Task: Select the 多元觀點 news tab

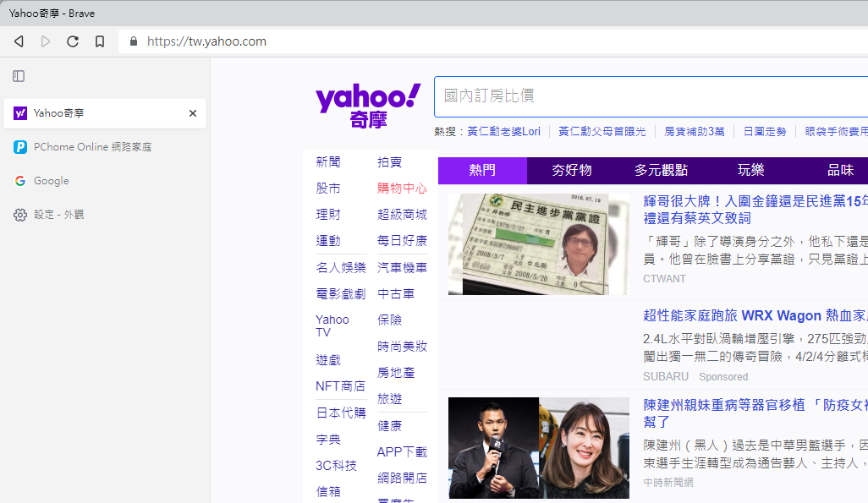Action: [x=661, y=171]
